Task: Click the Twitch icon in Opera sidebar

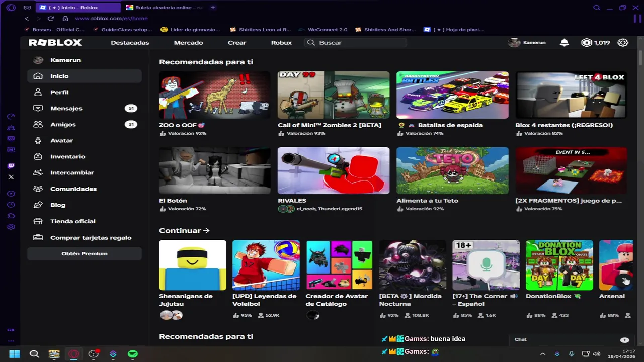Action: pos(11,166)
